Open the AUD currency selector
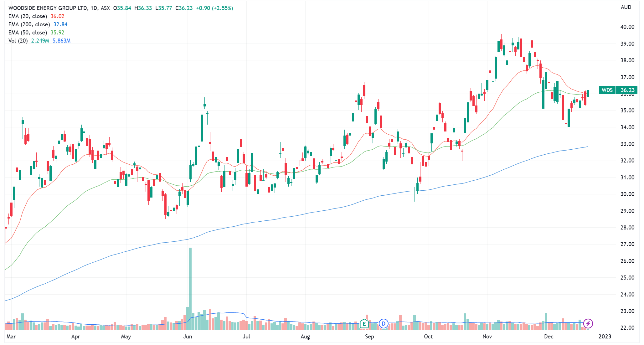Viewport: 644px width, 345px height. [626, 7]
